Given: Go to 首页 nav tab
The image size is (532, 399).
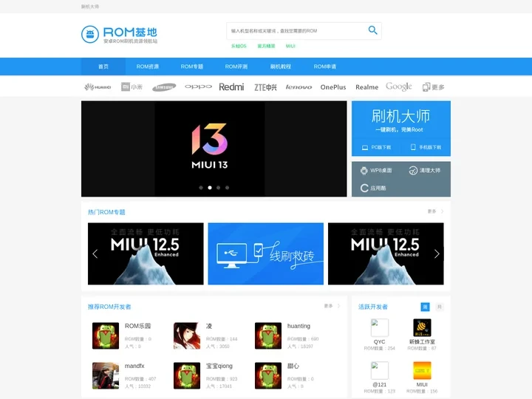Looking at the screenshot, I should click(103, 66).
